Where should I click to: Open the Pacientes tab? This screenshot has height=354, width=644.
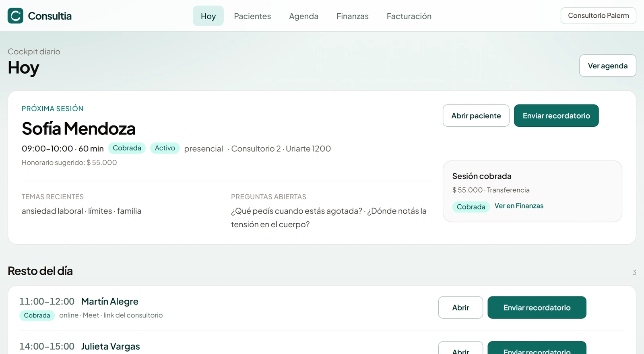click(x=252, y=16)
